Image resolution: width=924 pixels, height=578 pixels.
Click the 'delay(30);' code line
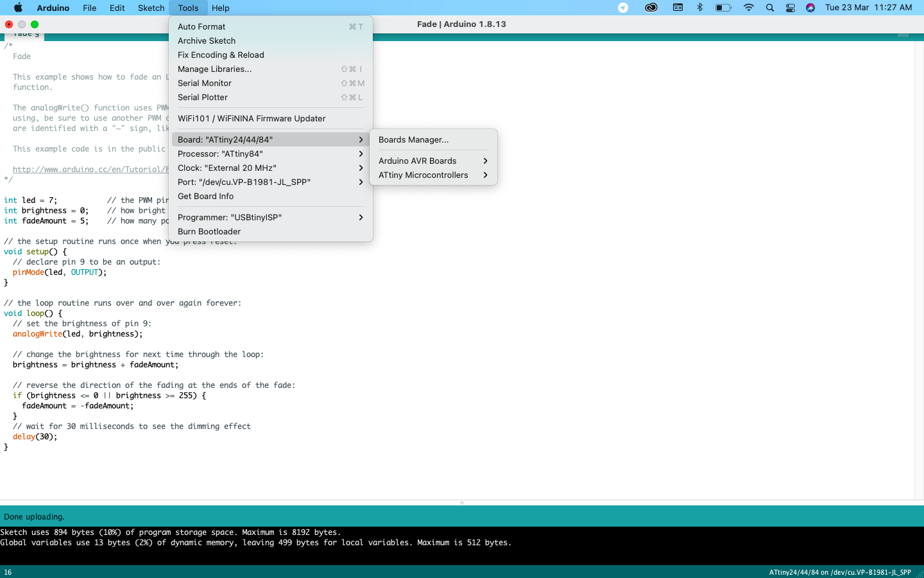pos(35,437)
